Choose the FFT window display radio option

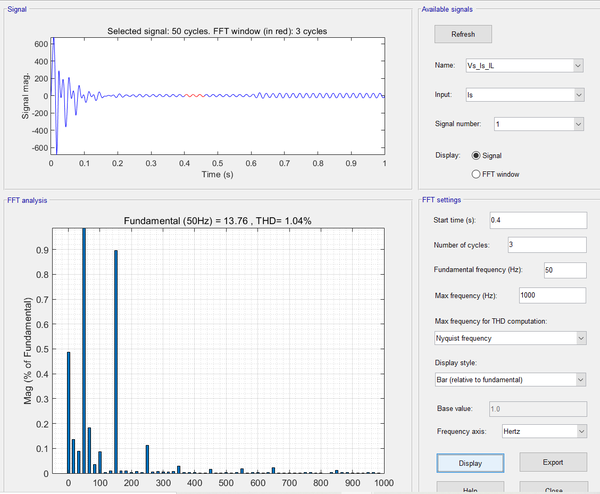[x=475, y=173]
